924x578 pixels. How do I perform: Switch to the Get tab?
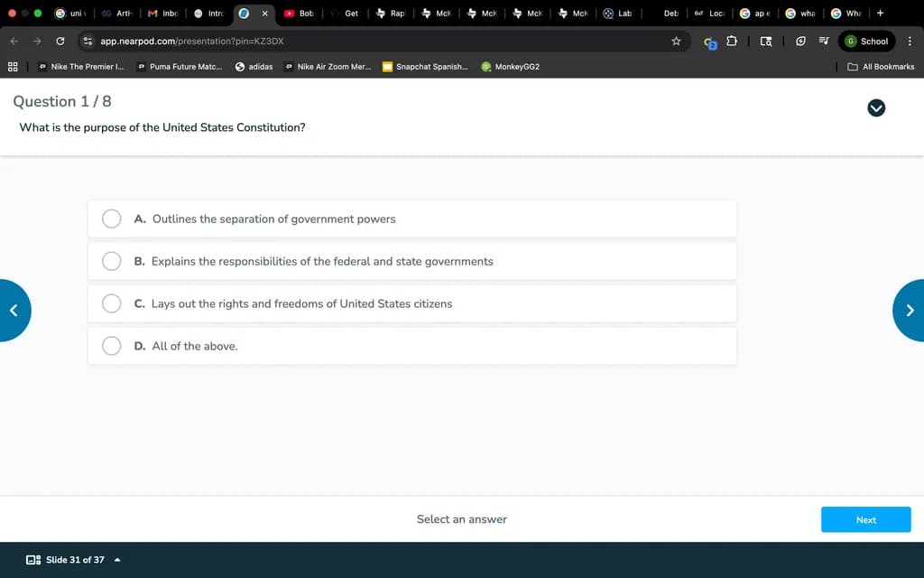(346, 13)
